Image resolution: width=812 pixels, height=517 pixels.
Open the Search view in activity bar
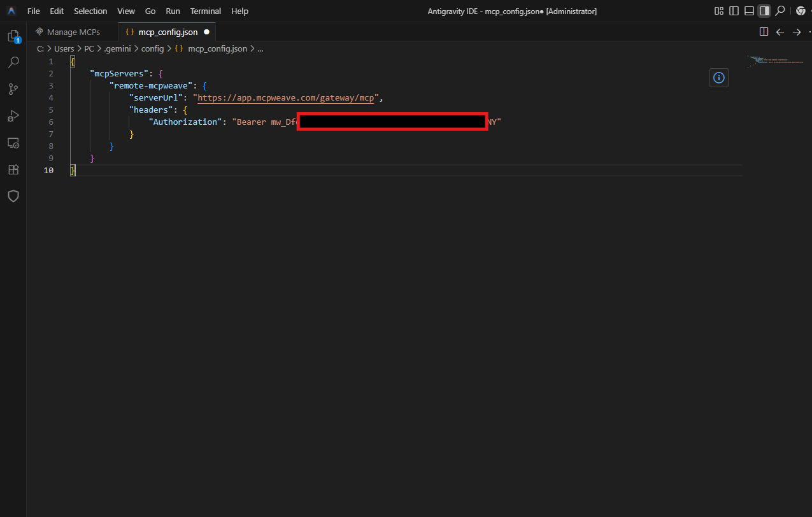click(x=13, y=62)
